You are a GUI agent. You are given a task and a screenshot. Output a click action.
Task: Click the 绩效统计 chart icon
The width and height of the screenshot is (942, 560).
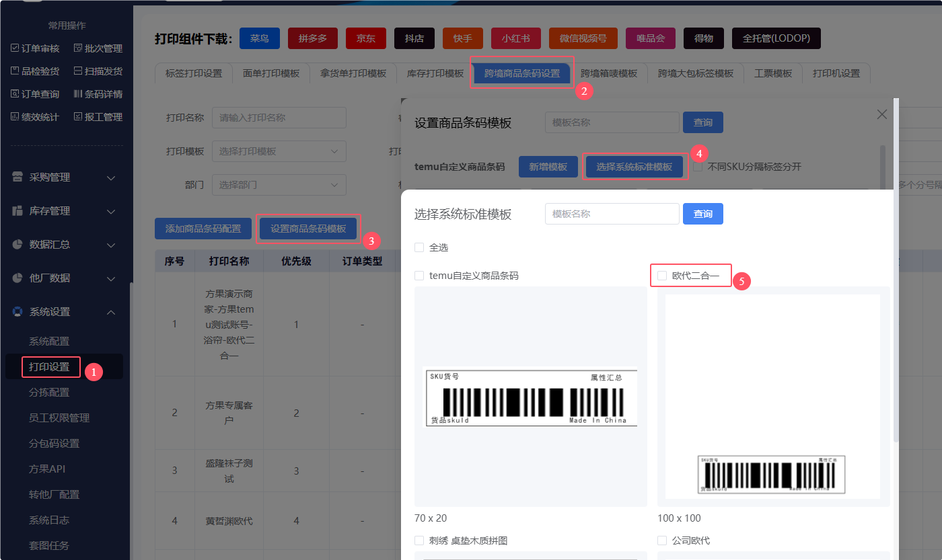pos(15,116)
